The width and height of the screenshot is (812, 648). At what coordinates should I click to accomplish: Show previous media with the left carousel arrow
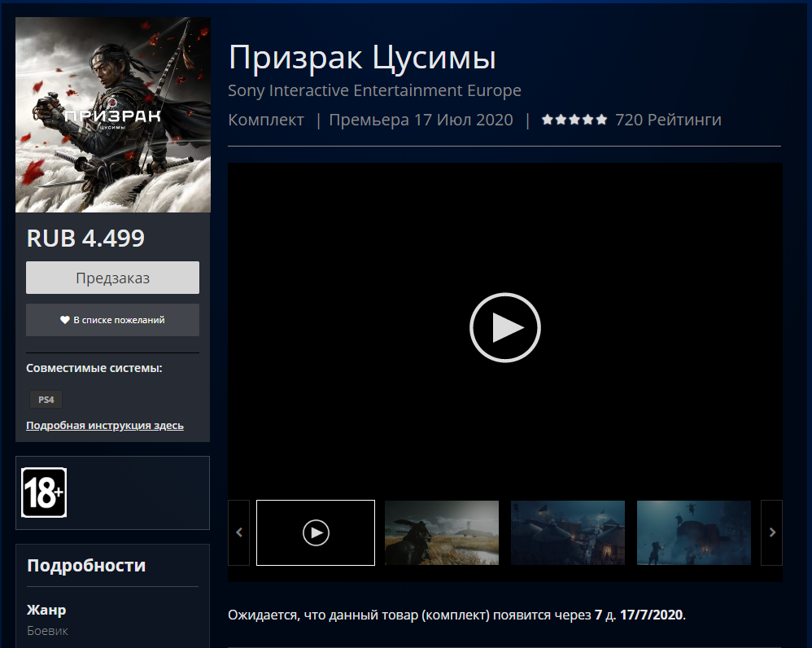point(238,532)
